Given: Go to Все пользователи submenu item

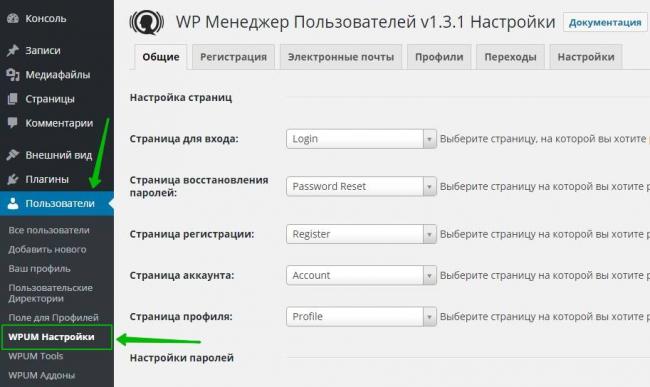Looking at the screenshot, I should point(49,230).
